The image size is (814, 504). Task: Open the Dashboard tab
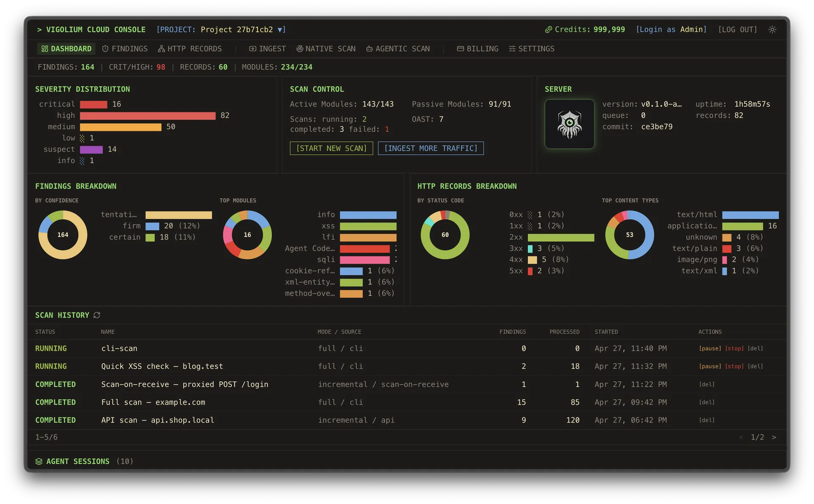(67, 49)
